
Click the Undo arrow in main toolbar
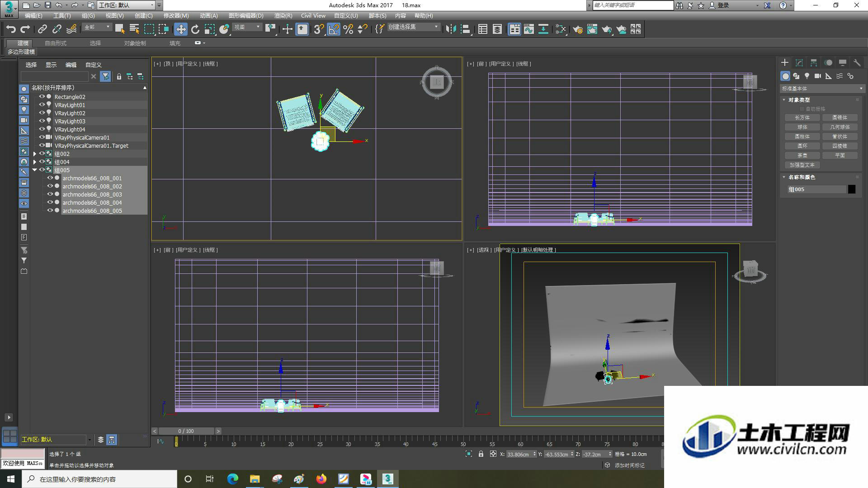11,29
